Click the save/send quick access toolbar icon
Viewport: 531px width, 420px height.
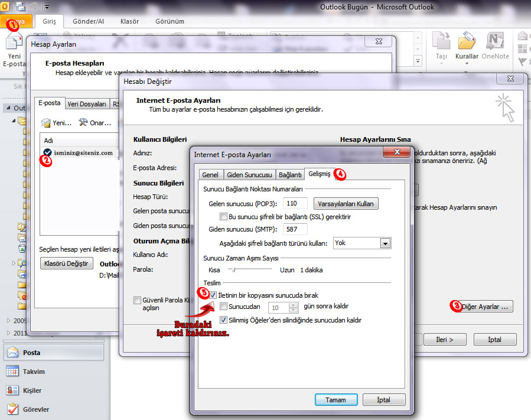21,6
